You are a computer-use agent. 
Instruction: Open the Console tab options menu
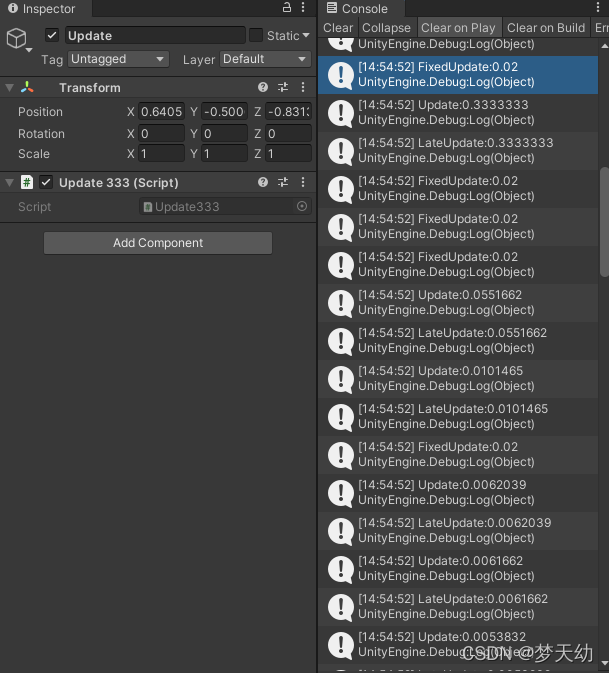(x=598, y=7)
